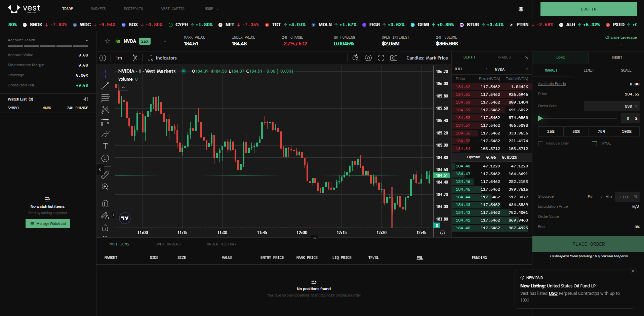Add a chart with the plus circle icon
The height and width of the screenshot is (316, 644).
point(103,58)
